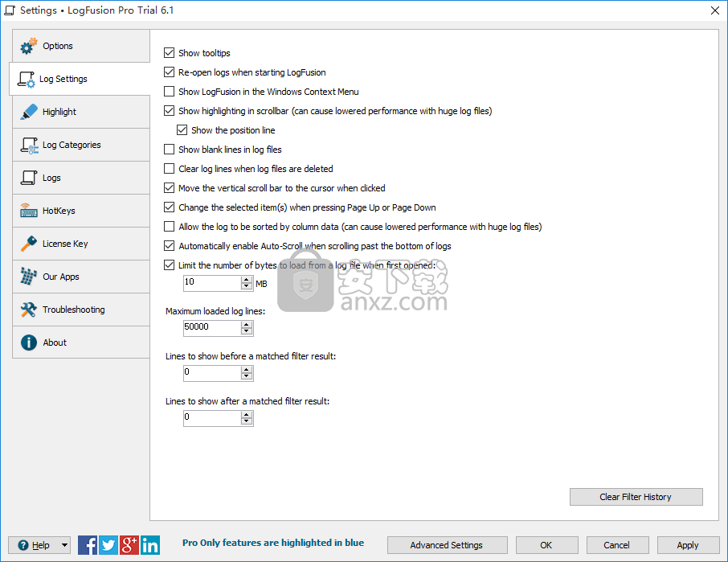
Task: Decrease lines shown before matched filter result
Action: (247, 377)
